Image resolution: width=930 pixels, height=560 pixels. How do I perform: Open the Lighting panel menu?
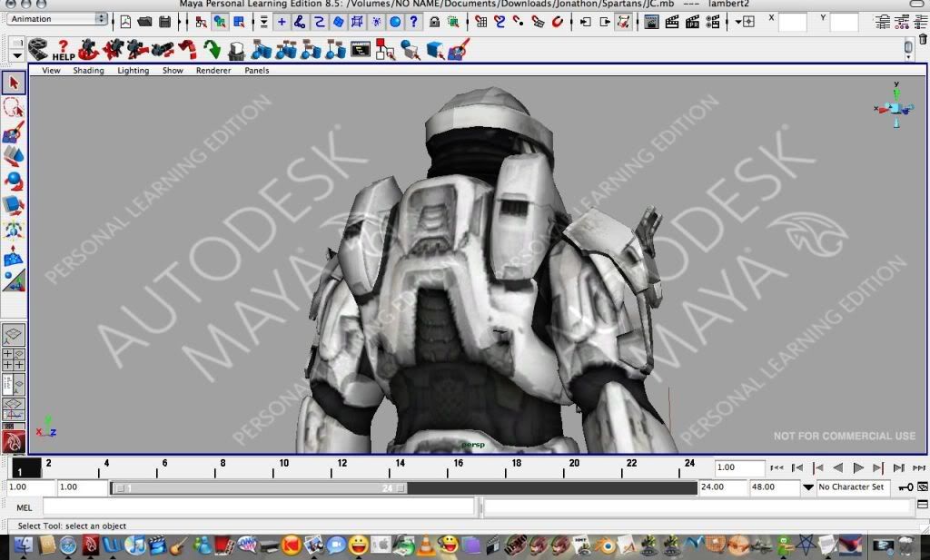point(133,71)
